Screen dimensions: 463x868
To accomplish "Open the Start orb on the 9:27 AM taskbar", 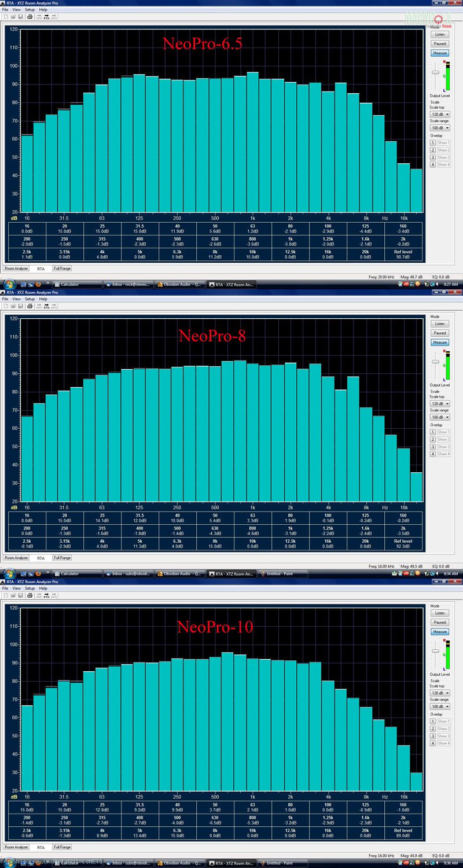I will (9, 284).
